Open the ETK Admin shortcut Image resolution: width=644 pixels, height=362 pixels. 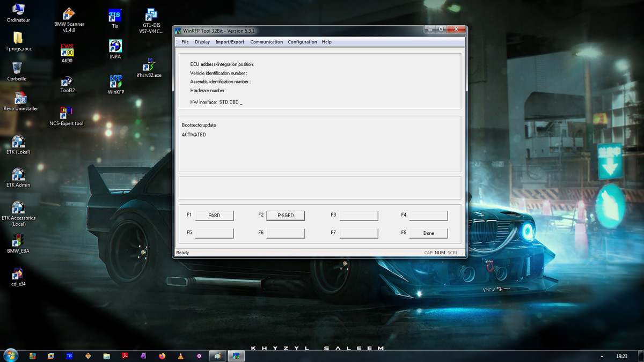(x=18, y=178)
